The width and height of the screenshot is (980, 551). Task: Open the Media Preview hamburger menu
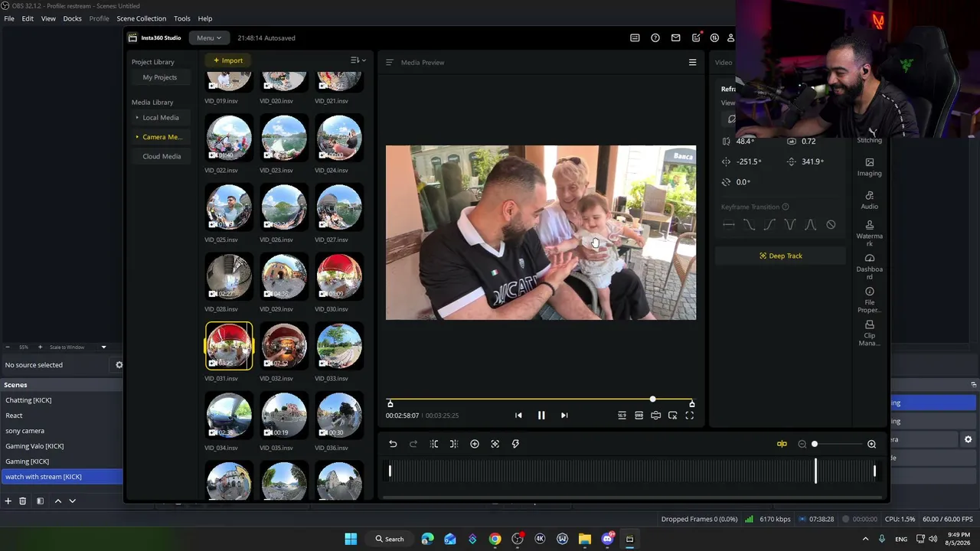point(692,63)
